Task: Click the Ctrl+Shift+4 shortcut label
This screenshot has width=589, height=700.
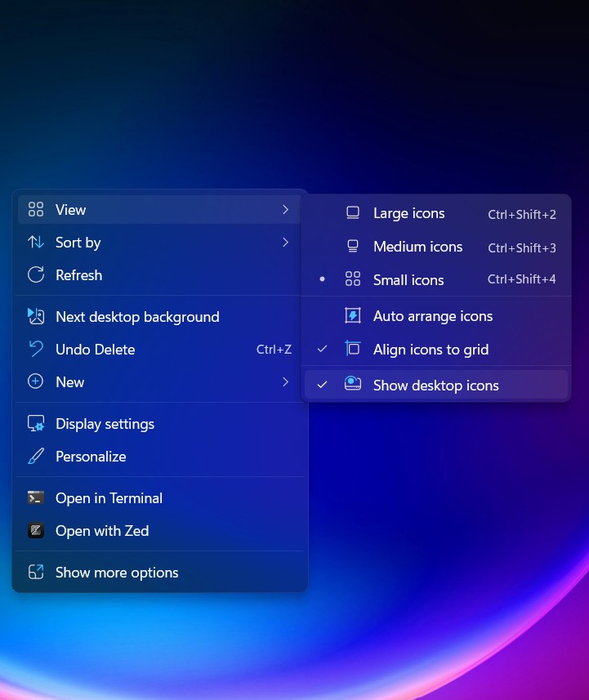Action: coord(521,279)
